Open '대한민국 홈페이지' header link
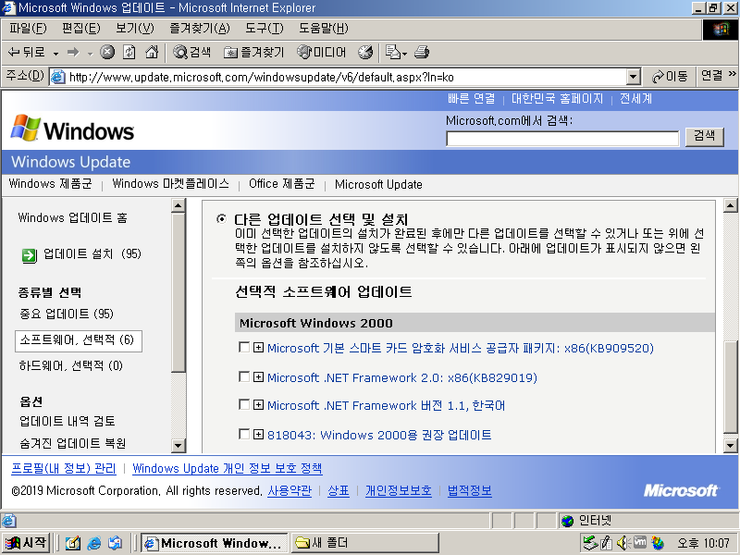 557,99
